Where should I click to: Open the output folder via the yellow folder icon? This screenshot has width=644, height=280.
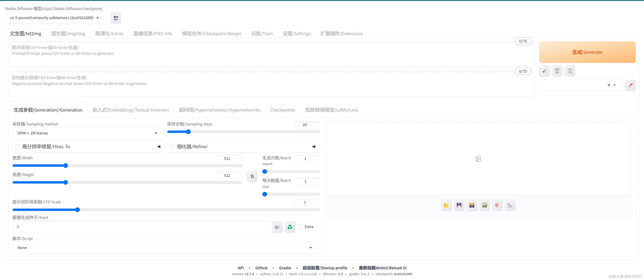click(446, 205)
